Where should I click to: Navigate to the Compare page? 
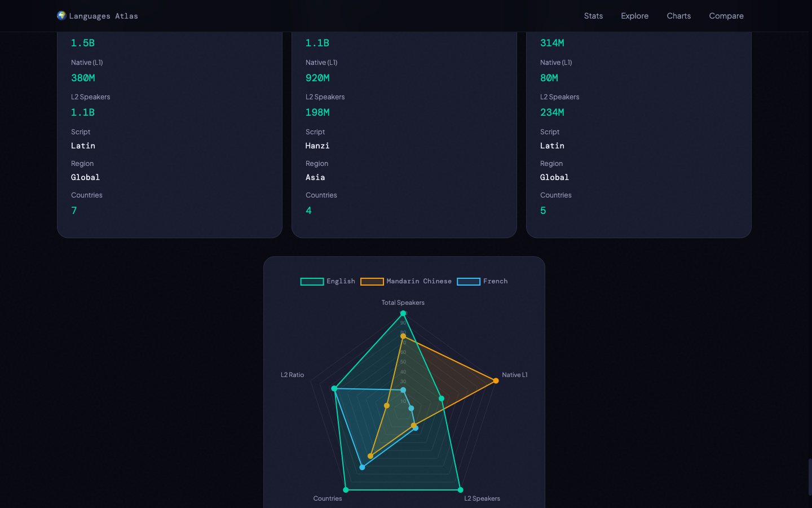[726, 16]
